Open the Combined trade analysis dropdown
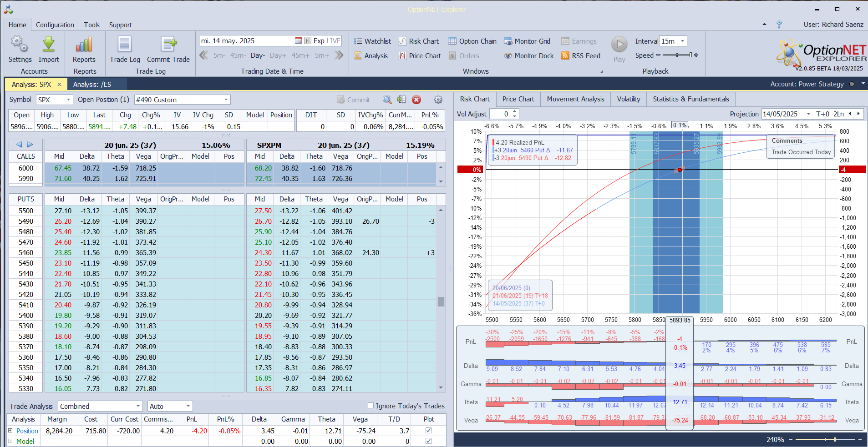The height and width of the screenshot is (447, 868). 138,407
